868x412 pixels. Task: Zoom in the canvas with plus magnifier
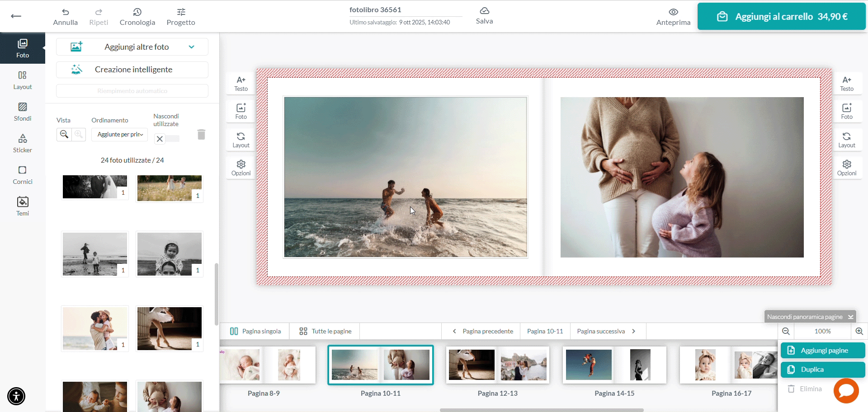859,331
